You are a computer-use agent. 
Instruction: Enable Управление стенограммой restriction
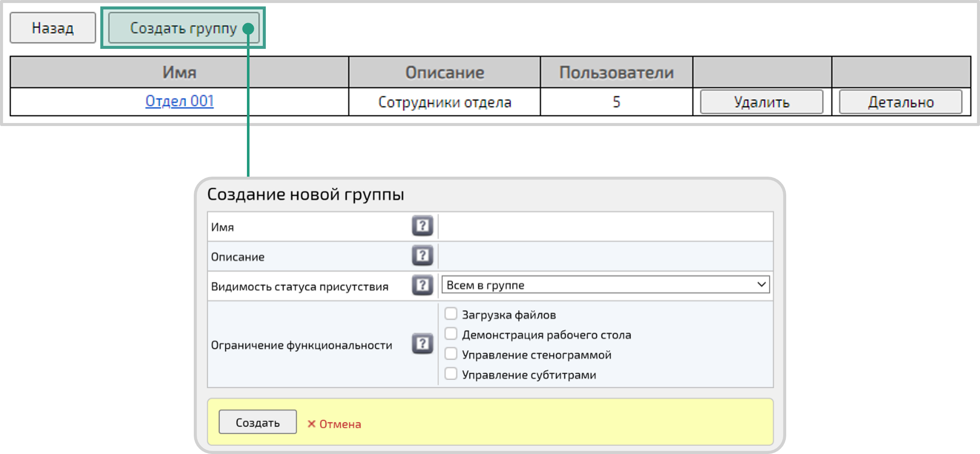click(x=450, y=354)
